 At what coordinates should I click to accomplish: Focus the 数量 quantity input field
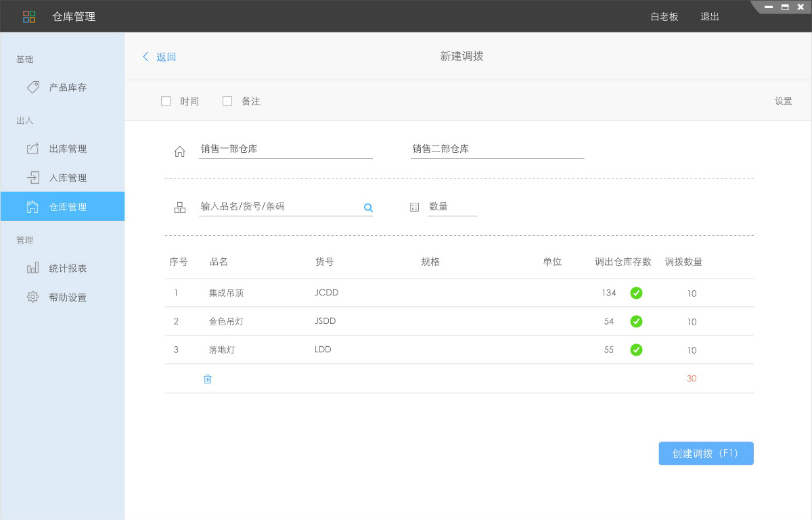tap(453, 206)
